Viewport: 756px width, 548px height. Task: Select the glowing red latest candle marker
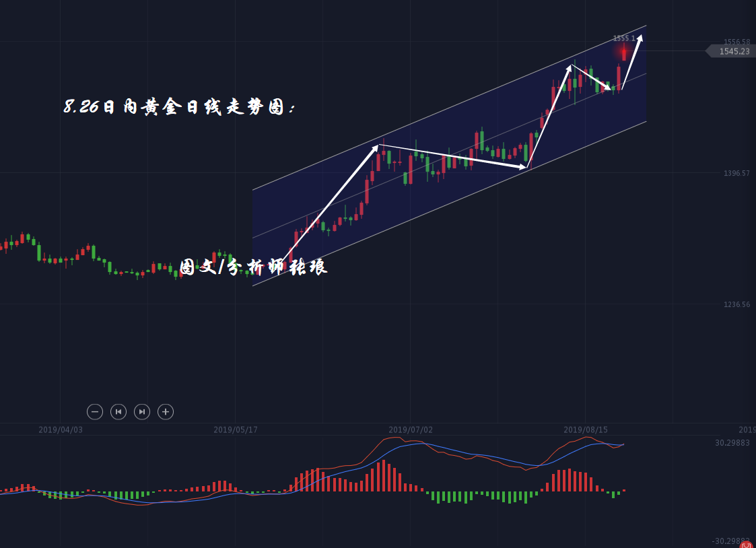(624, 52)
